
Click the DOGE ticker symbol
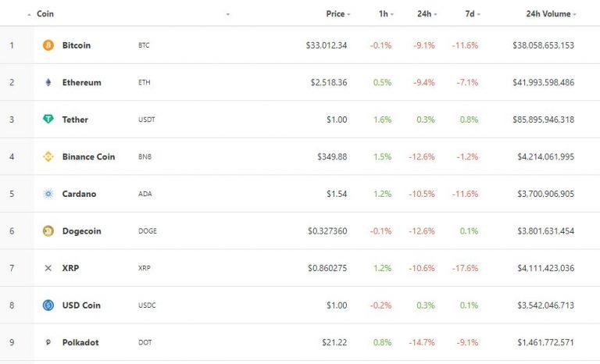[x=148, y=230]
